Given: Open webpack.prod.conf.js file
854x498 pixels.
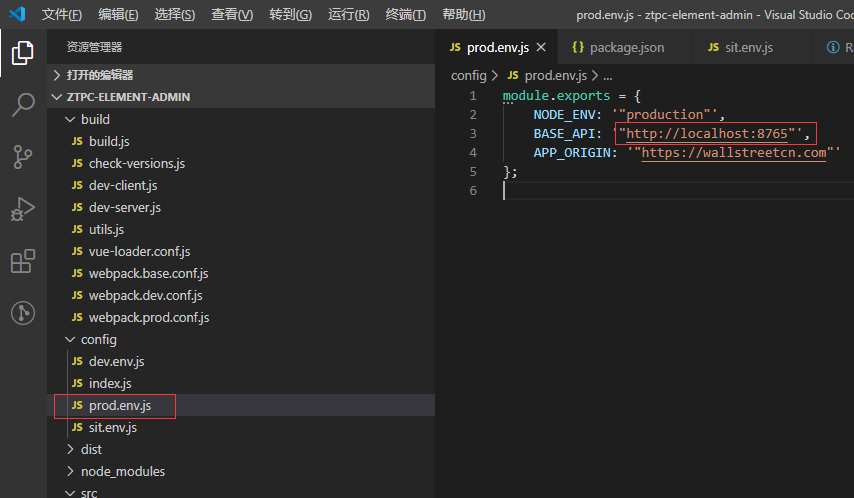Looking at the screenshot, I should coord(241,318).
